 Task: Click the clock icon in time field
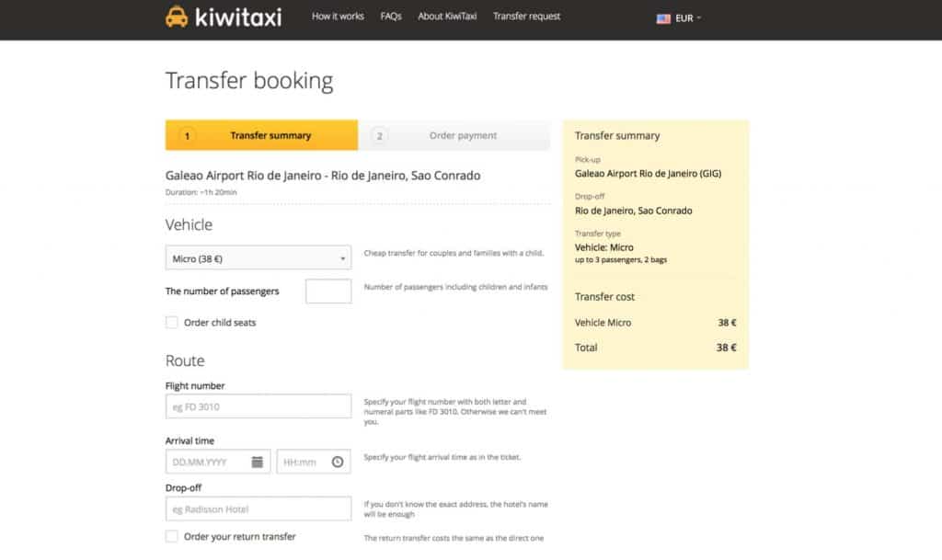point(338,462)
